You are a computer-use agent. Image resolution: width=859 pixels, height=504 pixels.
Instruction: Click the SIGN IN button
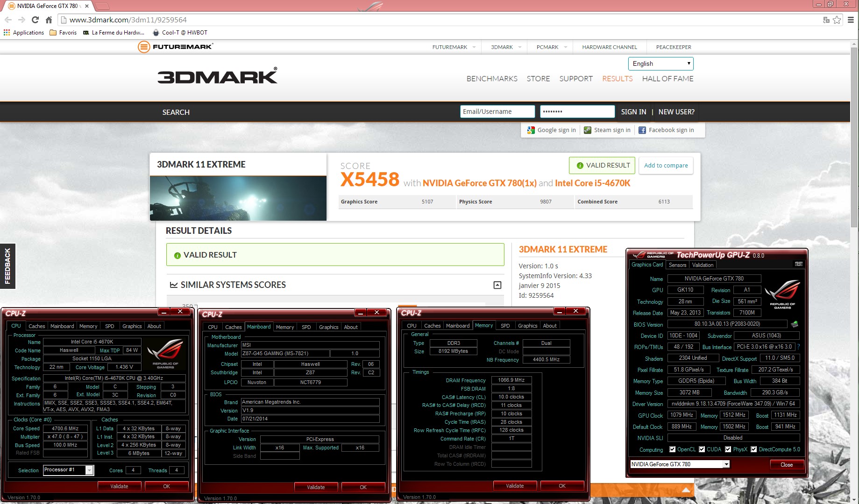tap(633, 112)
